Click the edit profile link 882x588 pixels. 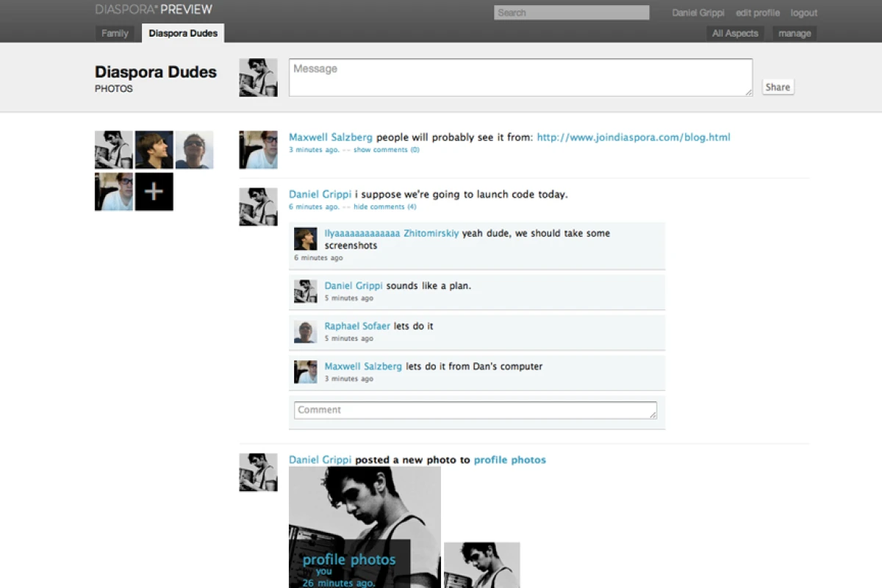pyautogui.click(x=758, y=13)
